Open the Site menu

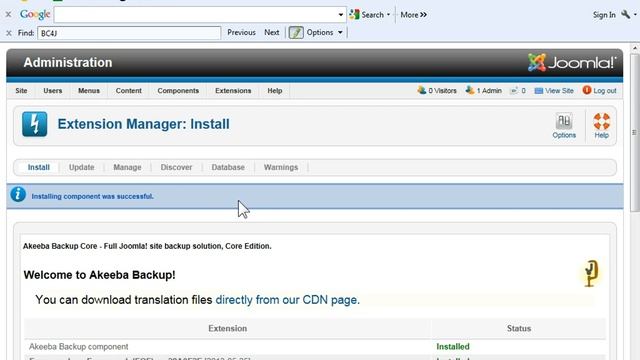point(21,91)
